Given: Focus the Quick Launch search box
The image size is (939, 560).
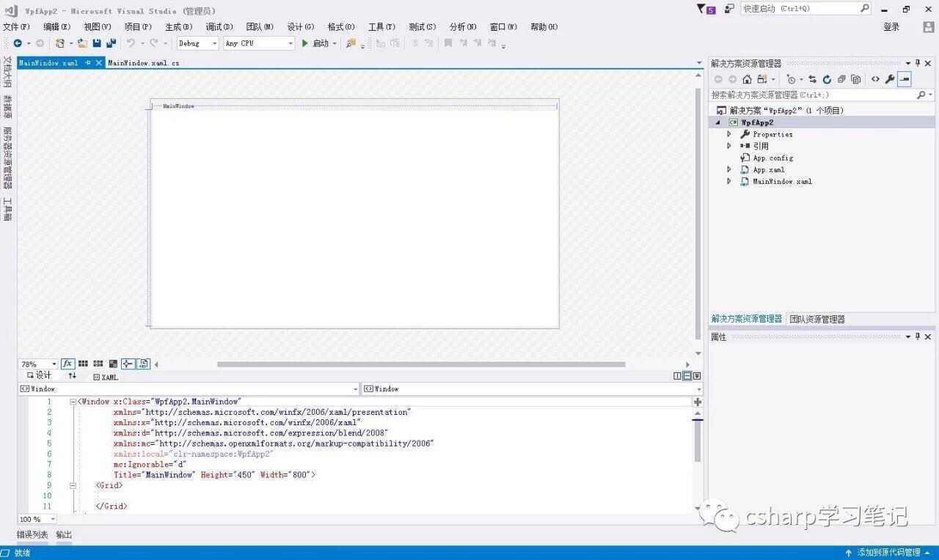Looking at the screenshot, I should 805,9.
